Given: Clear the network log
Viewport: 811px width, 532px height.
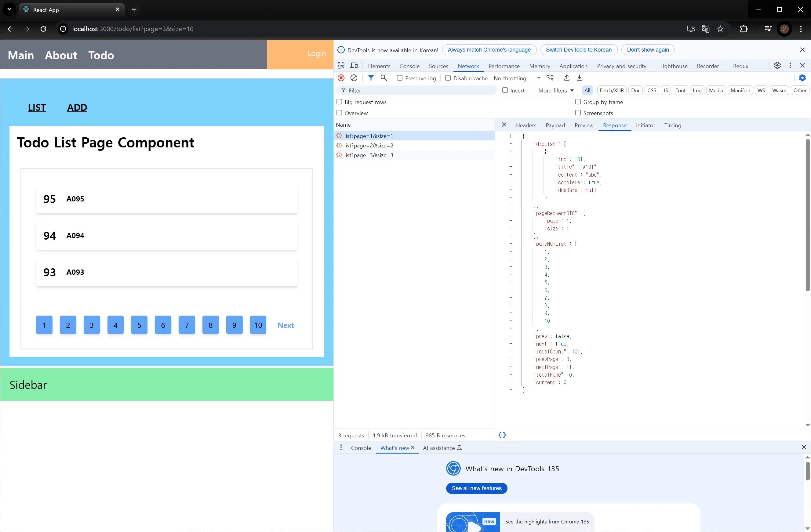Looking at the screenshot, I should pos(354,78).
